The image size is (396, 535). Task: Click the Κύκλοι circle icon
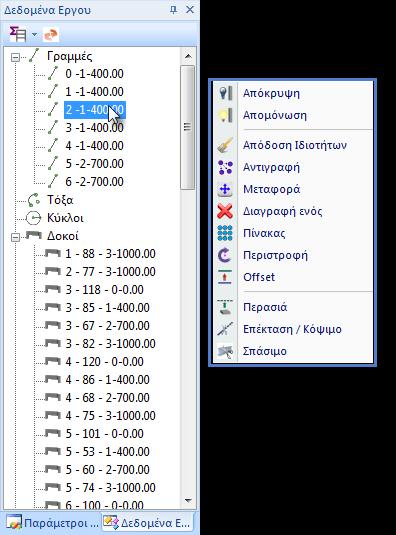coord(33,218)
